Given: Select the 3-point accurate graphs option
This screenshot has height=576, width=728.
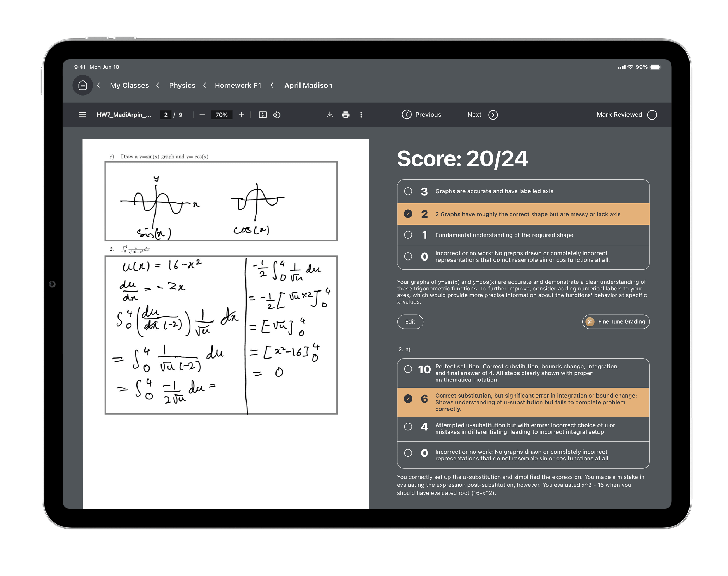Looking at the screenshot, I should 408,191.
